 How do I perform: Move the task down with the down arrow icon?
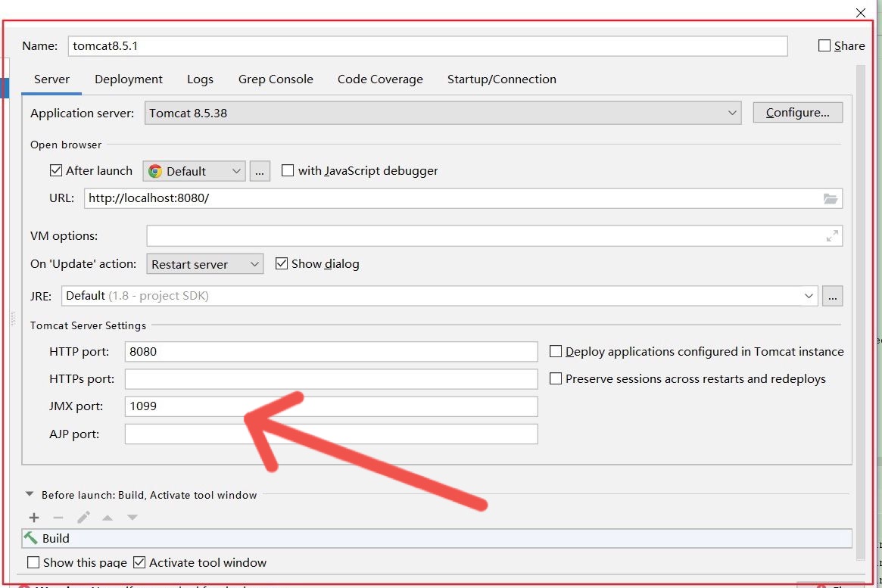click(x=132, y=518)
